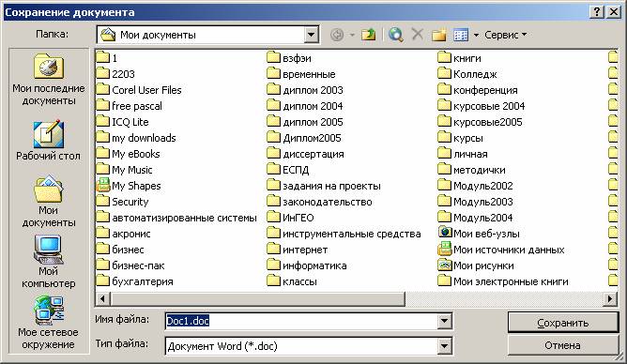Select the диплом 2004 folder

(x=306, y=106)
